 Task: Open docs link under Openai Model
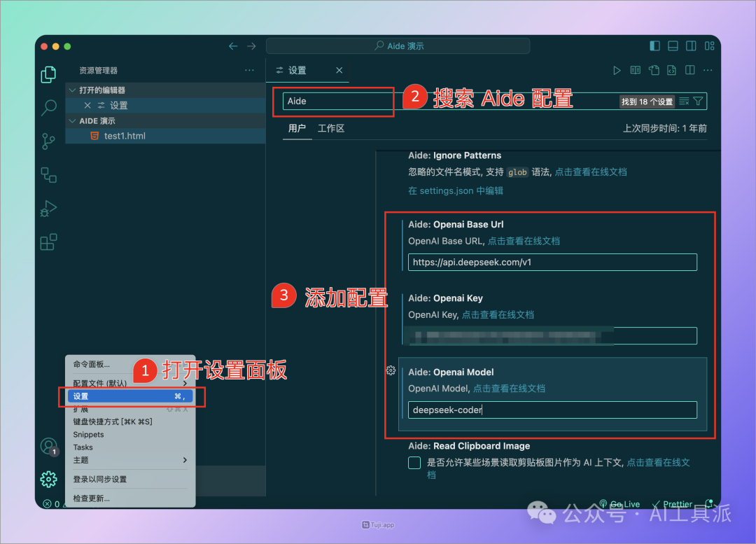pyautogui.click(x=509, y=389)
